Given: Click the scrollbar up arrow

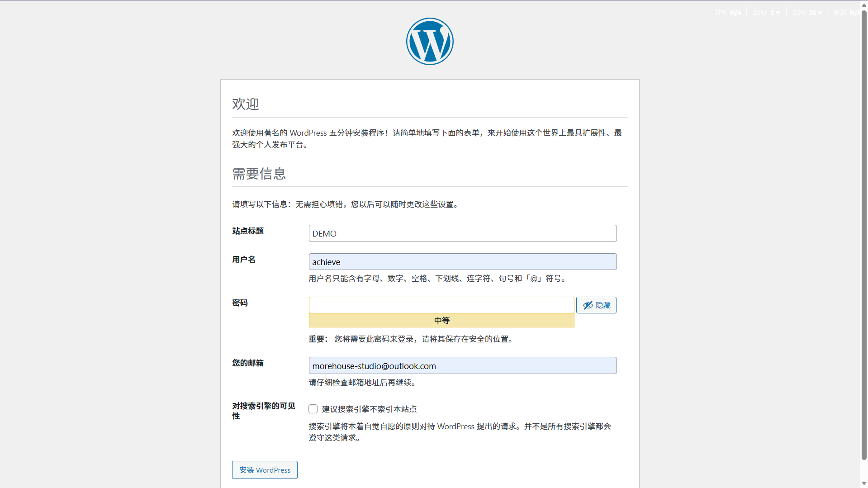Looking at the screenshot, I should coord(864,4).
